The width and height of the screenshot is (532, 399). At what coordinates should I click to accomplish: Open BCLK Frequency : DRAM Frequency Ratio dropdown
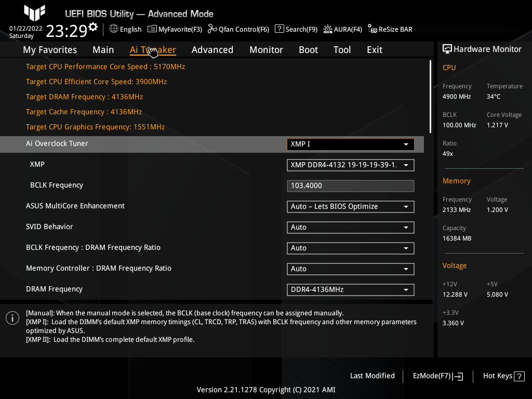(351, 248)
